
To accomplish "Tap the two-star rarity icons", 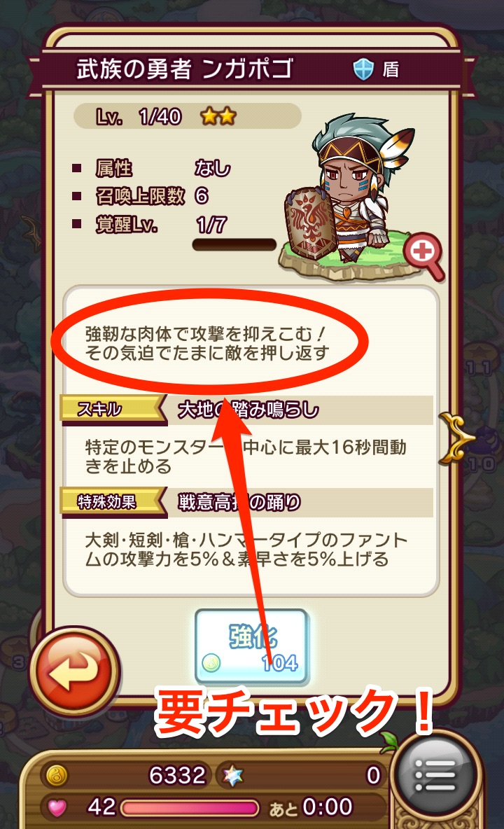I will coord(218,116).
